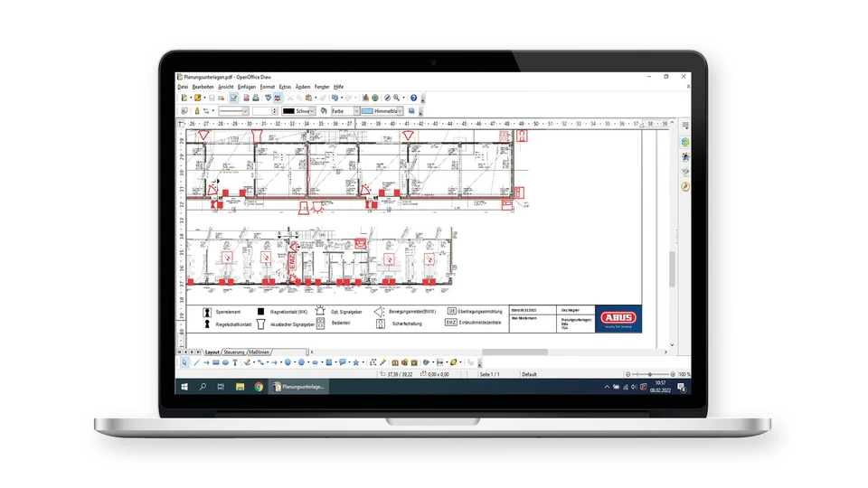Screen dimensions: 868x488
Task: Select the straight Line tool
Action: (x=195, y=362)
